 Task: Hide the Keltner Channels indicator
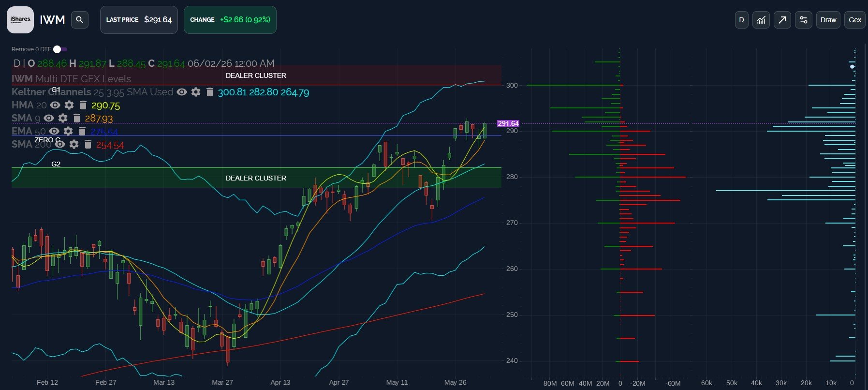pyautogui.click(x=182, y=92)
